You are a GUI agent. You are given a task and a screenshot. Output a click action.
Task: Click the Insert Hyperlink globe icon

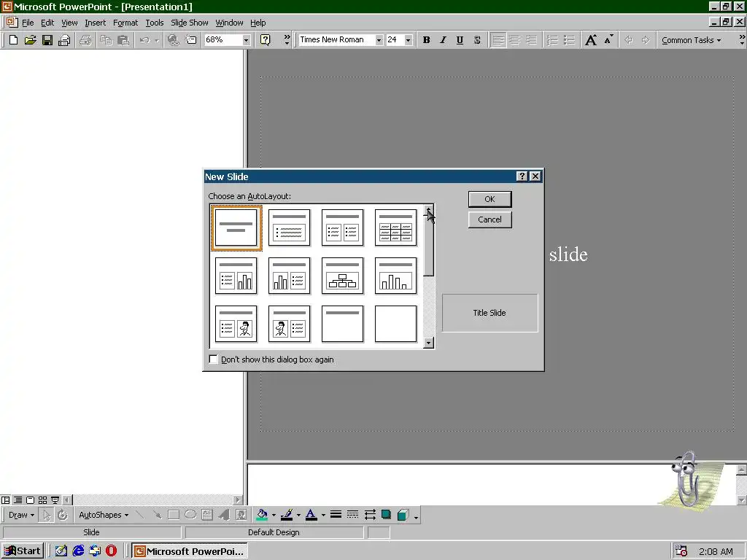174,40
